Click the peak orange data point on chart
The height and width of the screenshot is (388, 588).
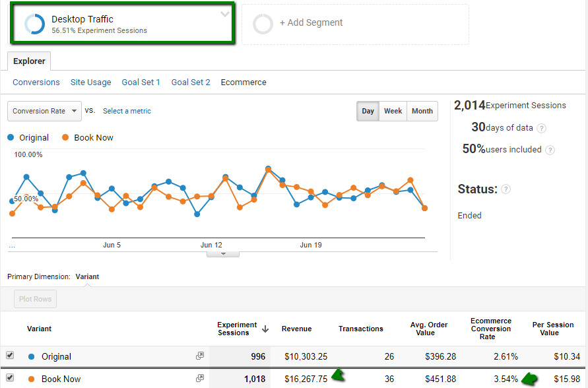268,170
